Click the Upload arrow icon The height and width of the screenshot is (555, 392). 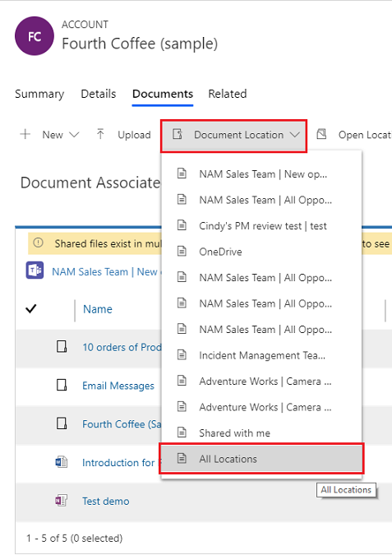tap(100, 134)
